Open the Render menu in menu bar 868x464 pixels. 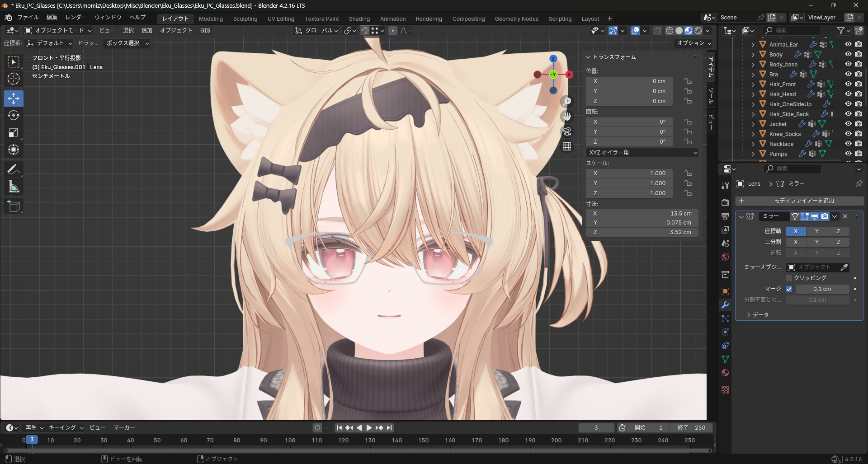[x=76, y=17]
